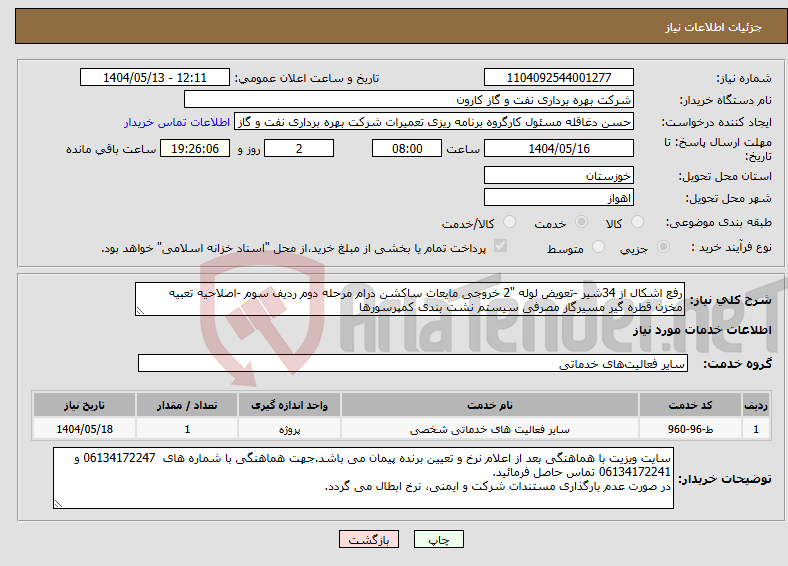Click the توضیحات خریدار label
This screenshot has width=788, height=566.
click(725, 479)
